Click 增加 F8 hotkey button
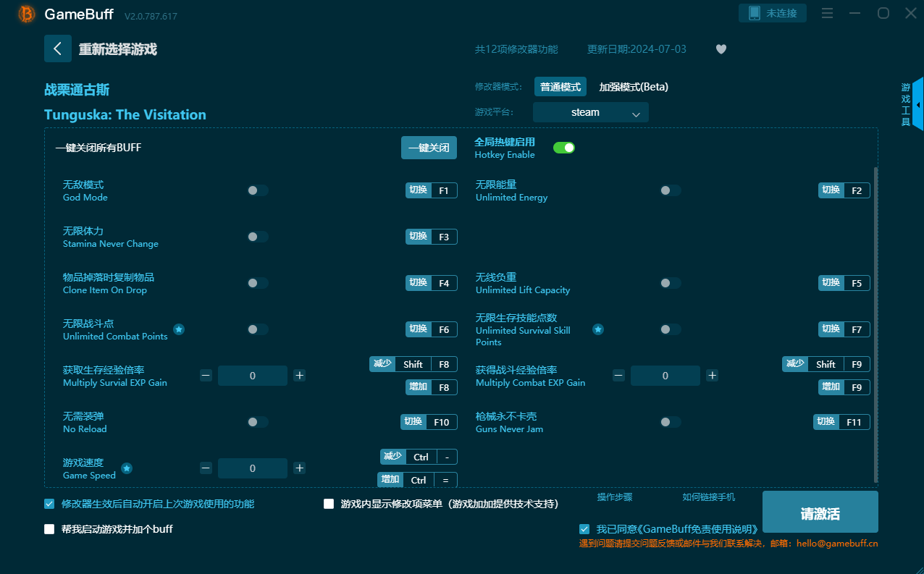The height and width of the screenshot is (574, 924). (x=432, y=387)
